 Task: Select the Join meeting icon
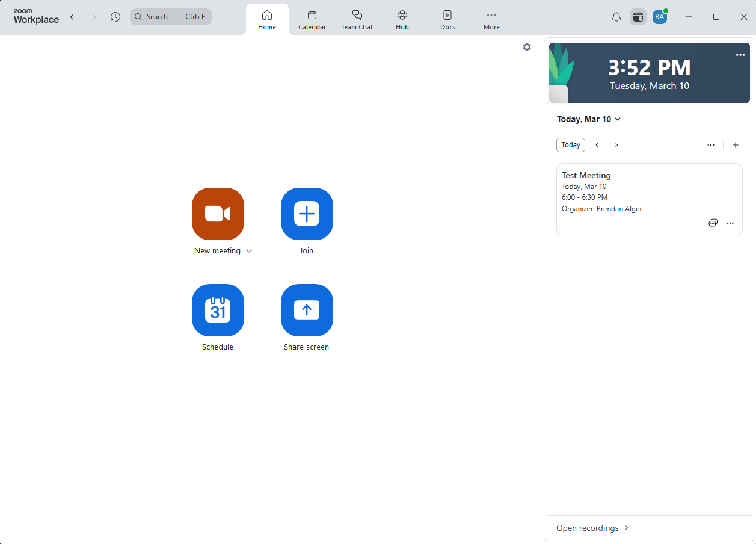[x=307, y=214]
